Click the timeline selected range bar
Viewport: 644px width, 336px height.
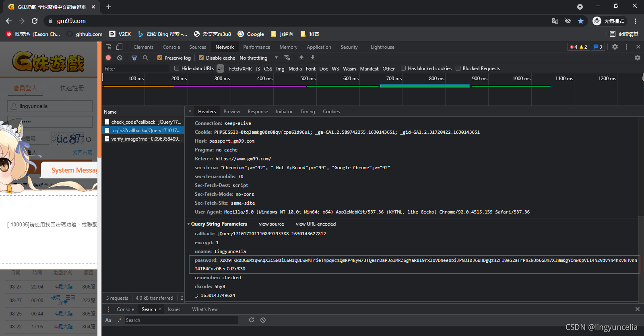[425, 86]
